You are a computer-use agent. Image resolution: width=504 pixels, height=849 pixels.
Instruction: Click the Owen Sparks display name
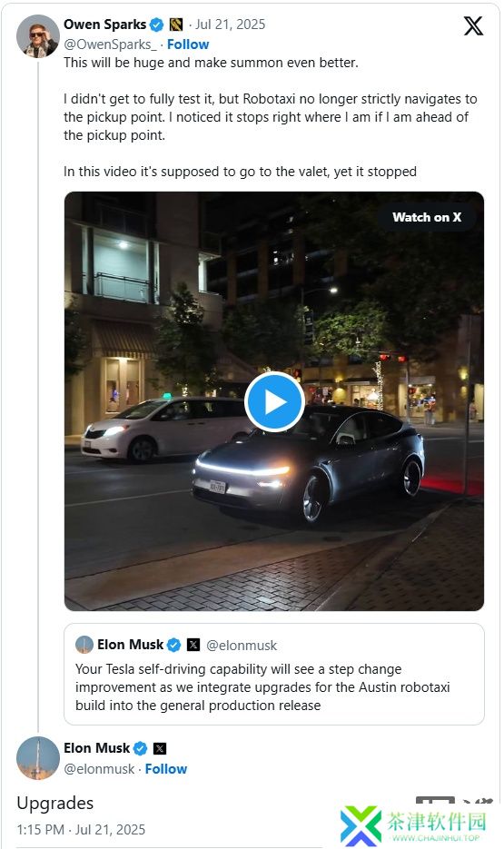pyautogui.click(x=105, y=25)
